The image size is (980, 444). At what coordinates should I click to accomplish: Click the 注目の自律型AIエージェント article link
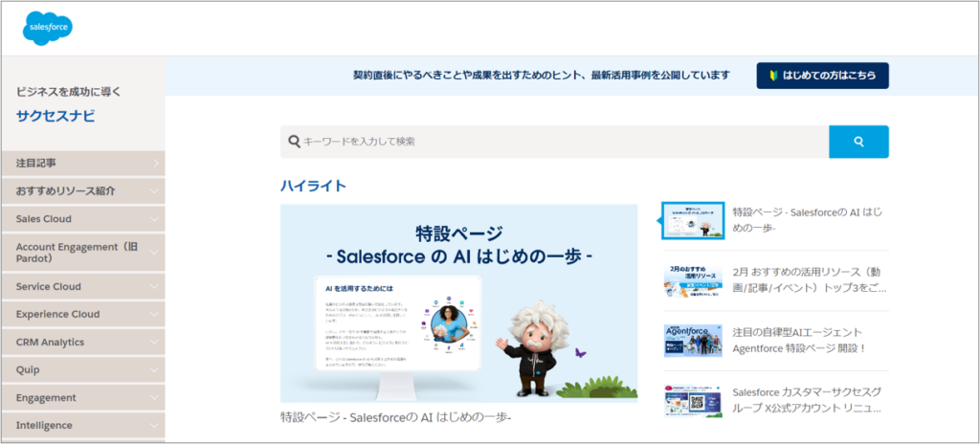[798, 340]
